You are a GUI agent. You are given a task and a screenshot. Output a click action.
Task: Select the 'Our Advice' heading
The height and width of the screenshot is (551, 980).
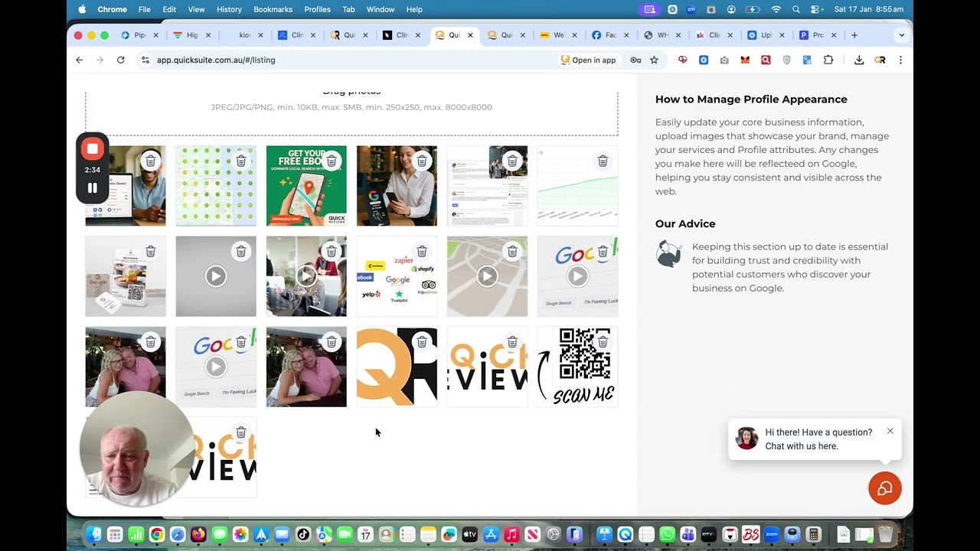[685, 223]
